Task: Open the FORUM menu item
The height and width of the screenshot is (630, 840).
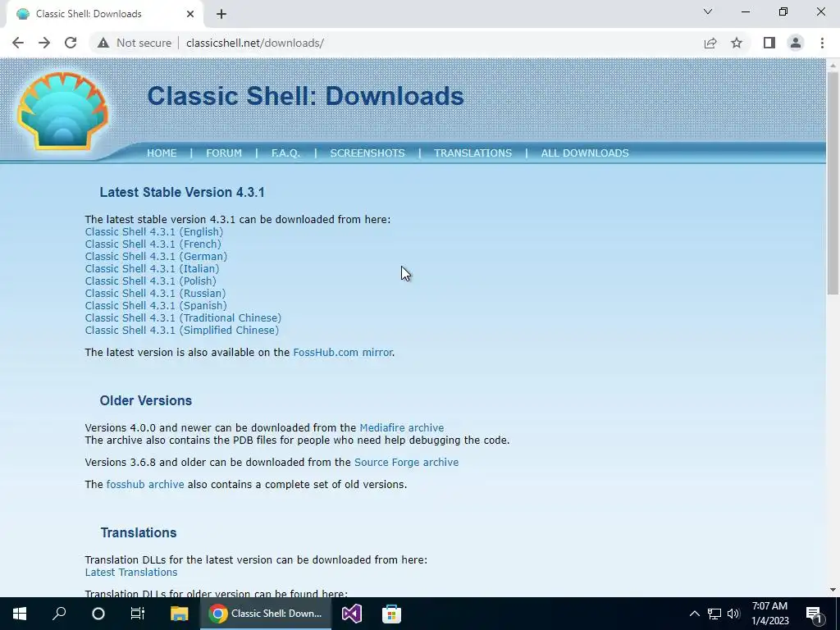Action: (x=224, y=153)
